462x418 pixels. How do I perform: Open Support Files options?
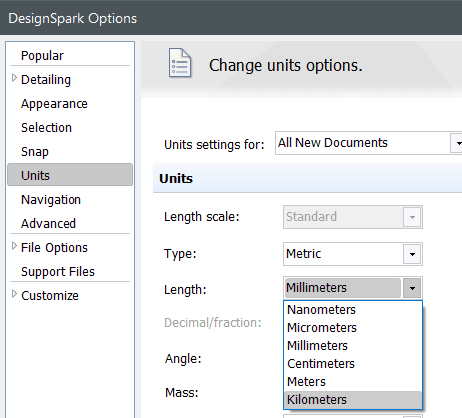pyautogui.click(x=58, y=272)
